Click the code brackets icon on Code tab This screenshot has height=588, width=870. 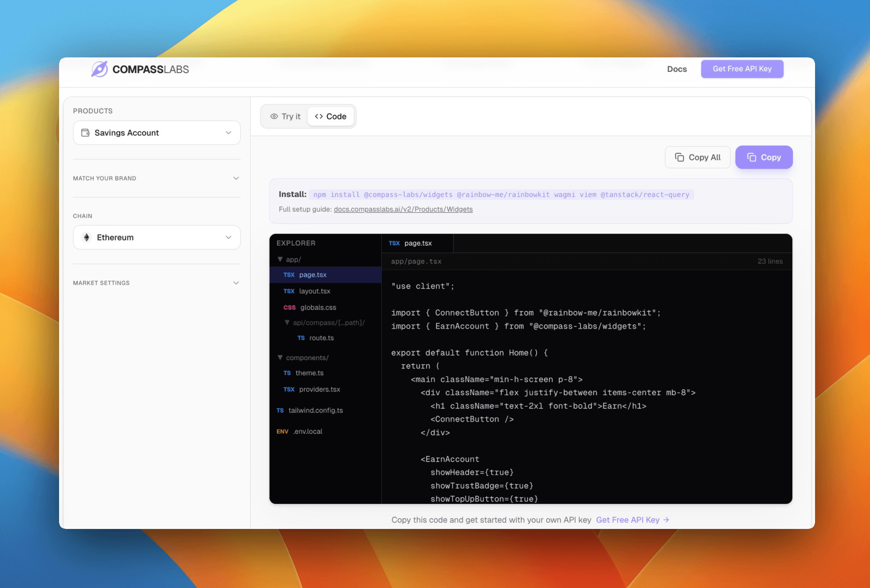(319, 116)
